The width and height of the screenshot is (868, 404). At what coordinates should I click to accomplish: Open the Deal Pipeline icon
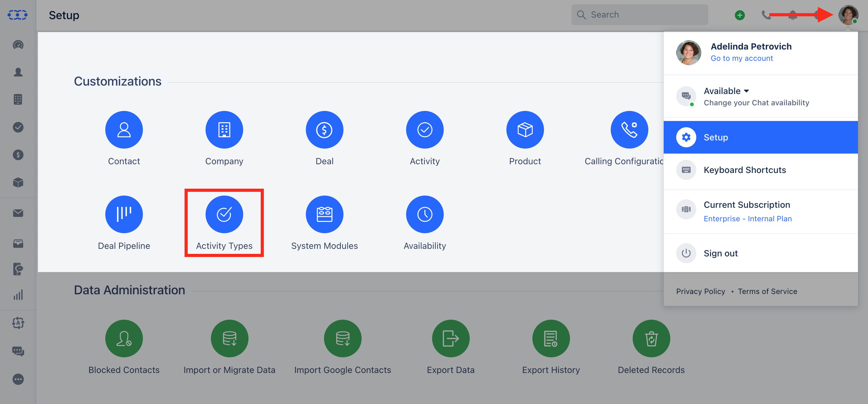[124, 214]
